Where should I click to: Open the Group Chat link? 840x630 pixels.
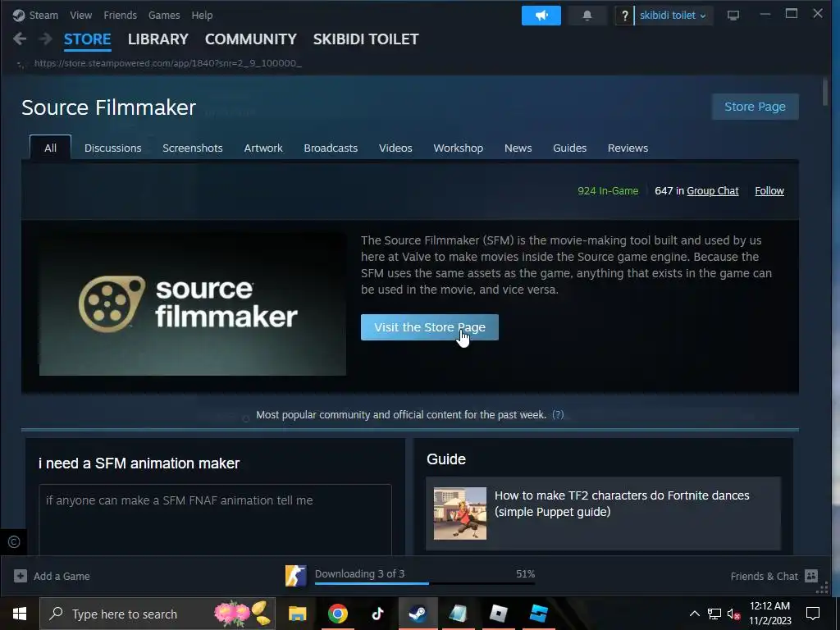click(713, 190)
